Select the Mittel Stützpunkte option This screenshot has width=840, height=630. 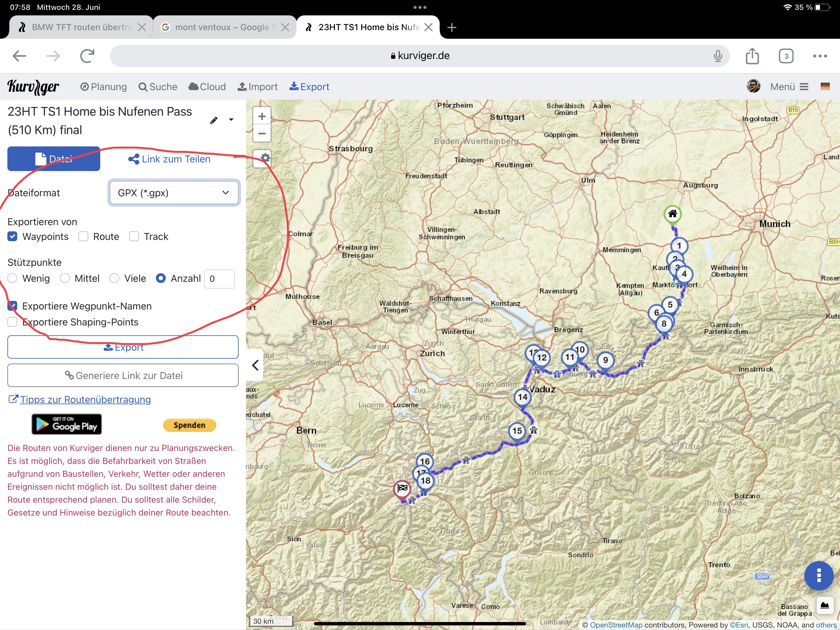click(x=65, y=278)
